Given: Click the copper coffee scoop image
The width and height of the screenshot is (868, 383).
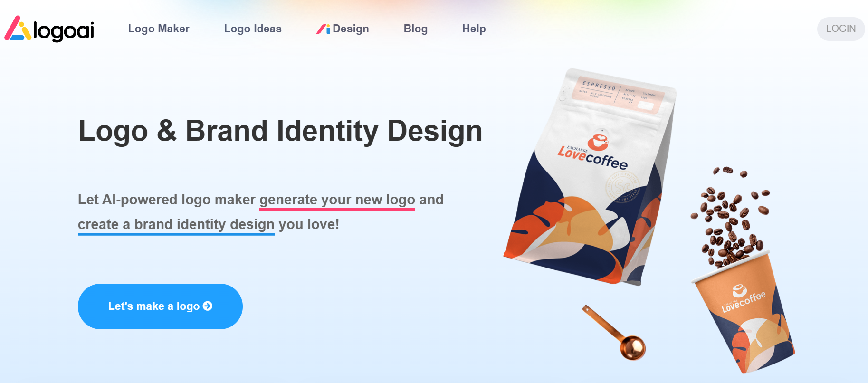Looking at the screenshot, I should pyautogui.click(x=614, y=332).
